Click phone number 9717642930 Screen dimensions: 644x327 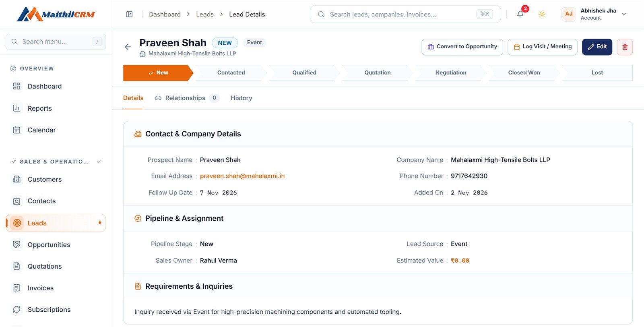click(x=469, y=176)
